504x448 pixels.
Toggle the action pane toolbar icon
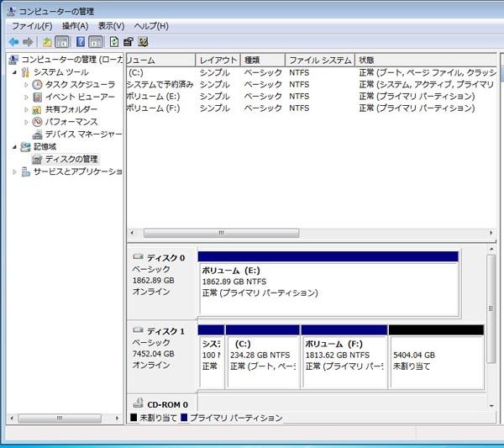coord(96,42)
